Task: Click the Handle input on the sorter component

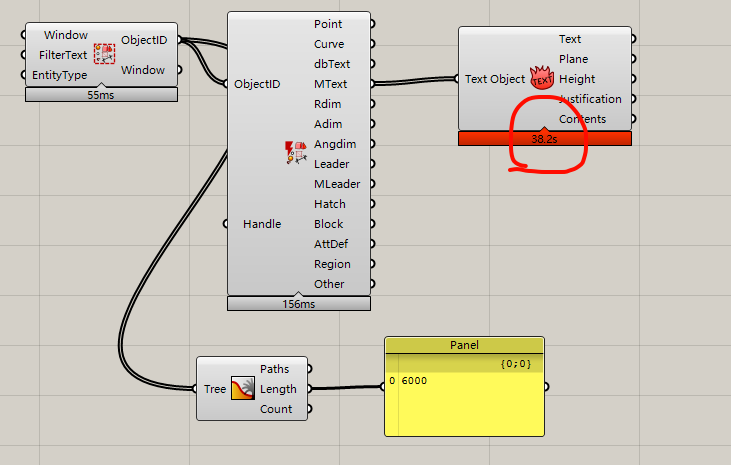Action: click(x=262, y=224)
